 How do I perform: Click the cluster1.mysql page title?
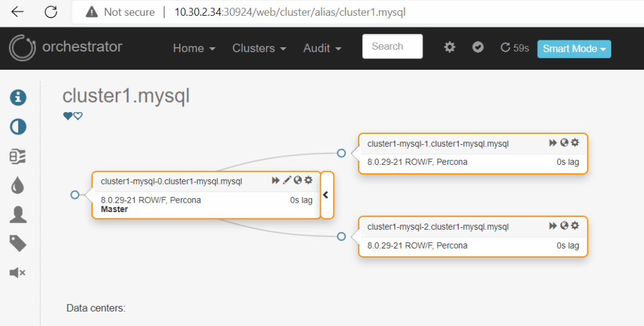(126, 96)
